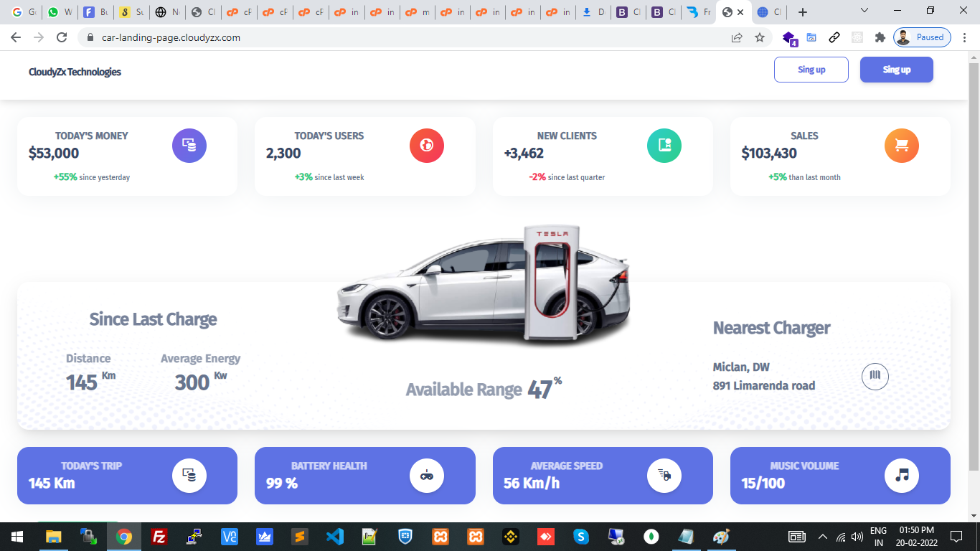This screenshot has height=551, width=980.
Task: Click the New Clients green document icon
Action: tap(664, 146)
